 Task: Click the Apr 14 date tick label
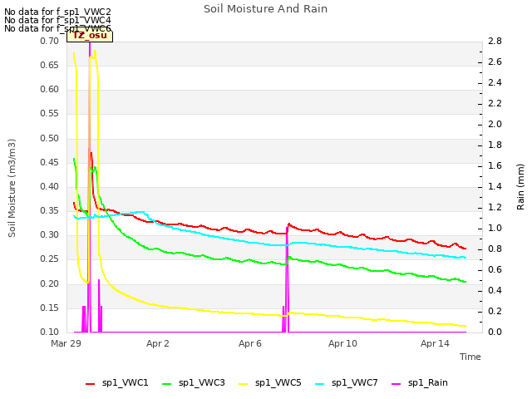[x=435, y=343]
